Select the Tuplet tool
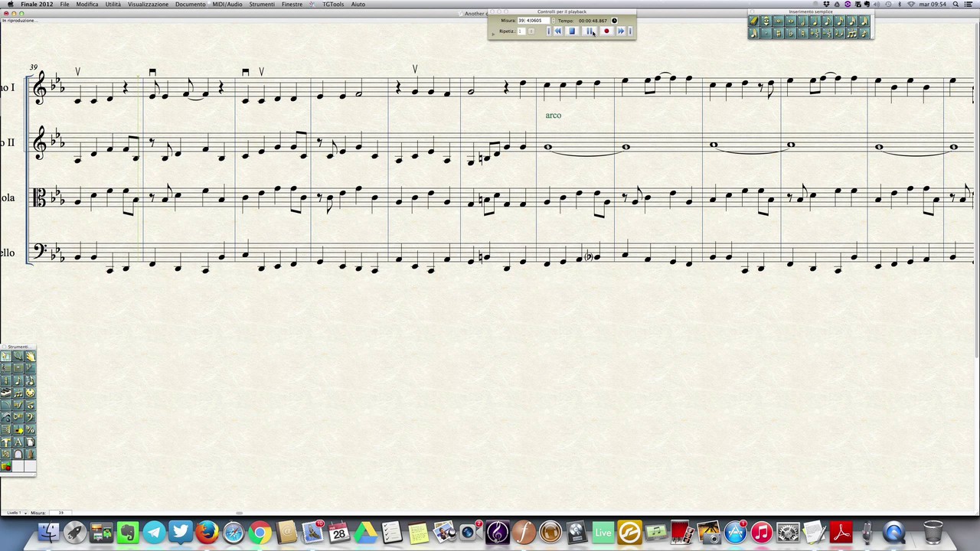The height and width of the screenshot is (551, 980). 18,393
